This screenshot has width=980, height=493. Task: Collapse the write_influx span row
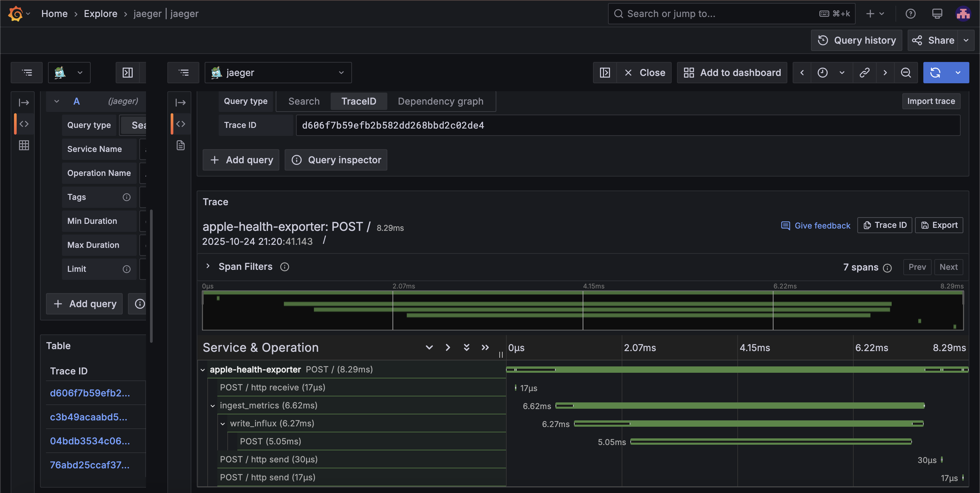click(x=223, y=424)
